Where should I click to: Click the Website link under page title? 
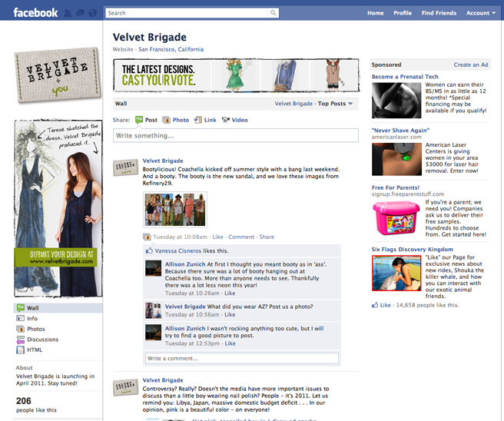tap(123, 49)
